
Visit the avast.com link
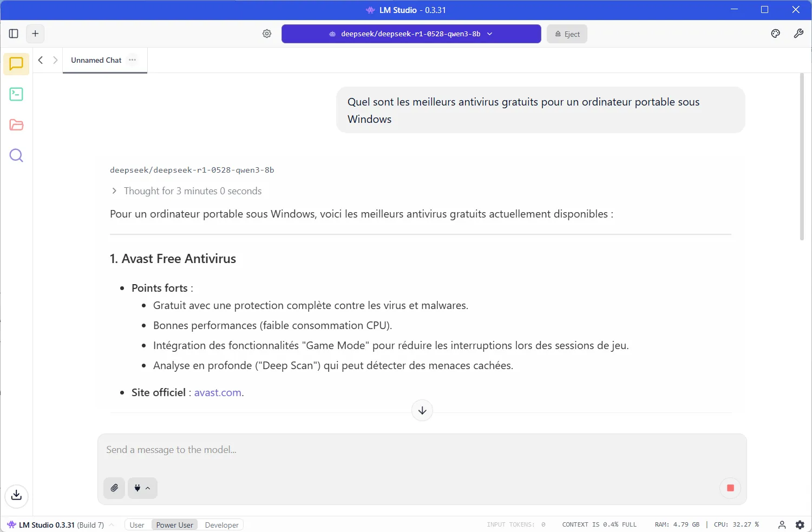pos(218,392)
